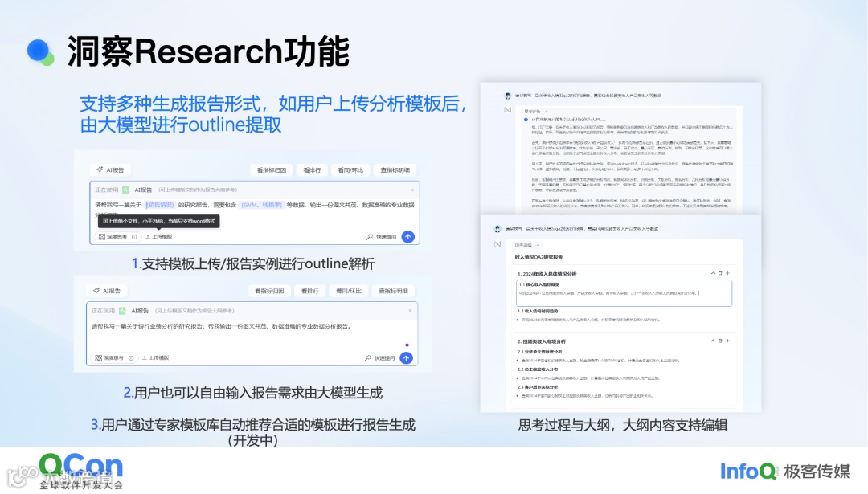This screenshot has width=868, height=494.
Task: Click assistant logo icon in thinking process panel
Action: [x=507, y=110]
